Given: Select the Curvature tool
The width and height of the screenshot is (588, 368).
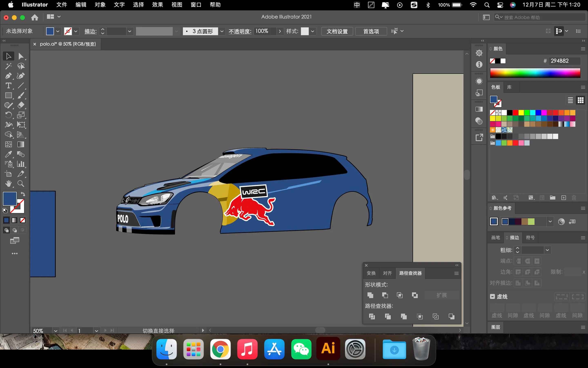Looking at the screenshot, I should pos(21,76).
